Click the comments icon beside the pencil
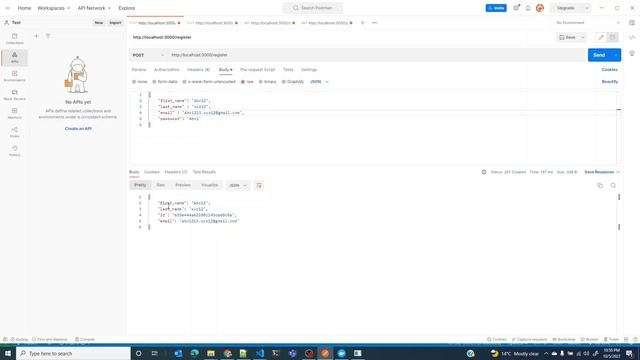Screen dimensions: 640x360 (612, 37)
